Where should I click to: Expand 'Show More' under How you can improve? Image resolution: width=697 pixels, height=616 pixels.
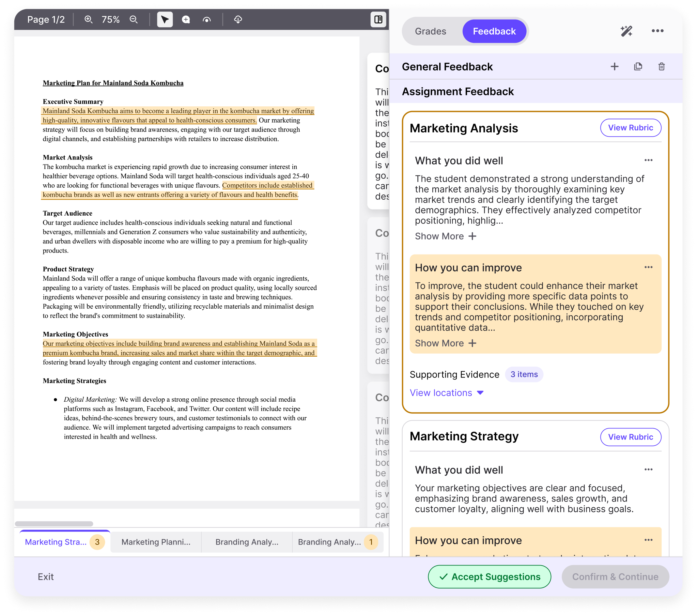click(x=445, y=343)
